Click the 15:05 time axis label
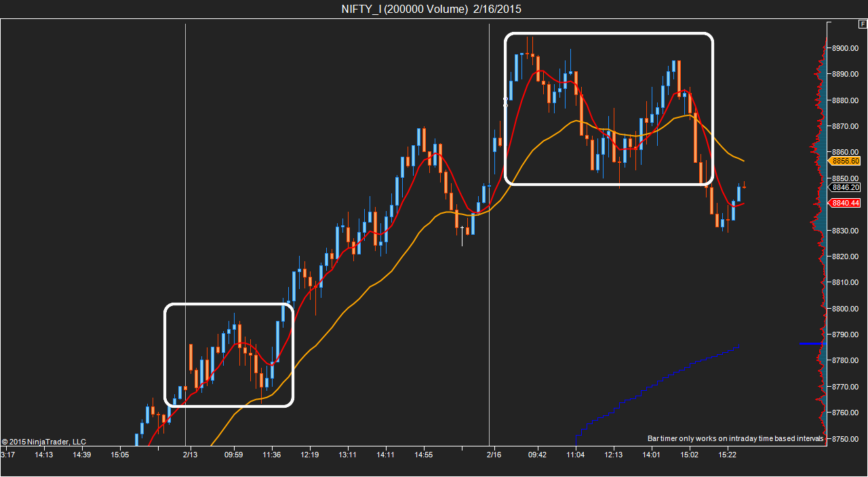The image size is (868, 477). tap(119, 455)
